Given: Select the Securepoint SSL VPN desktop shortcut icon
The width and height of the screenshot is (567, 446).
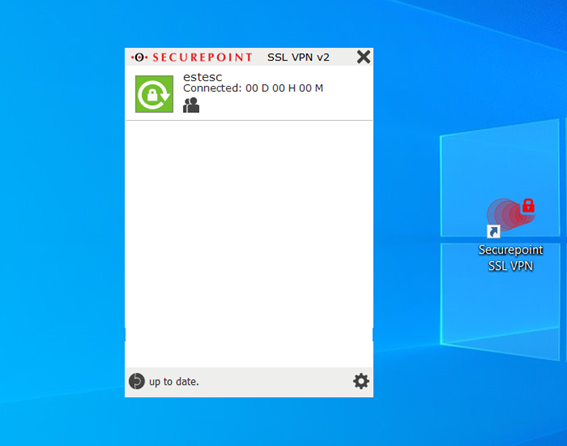Looking at the screenshot, I should [511, 218].
